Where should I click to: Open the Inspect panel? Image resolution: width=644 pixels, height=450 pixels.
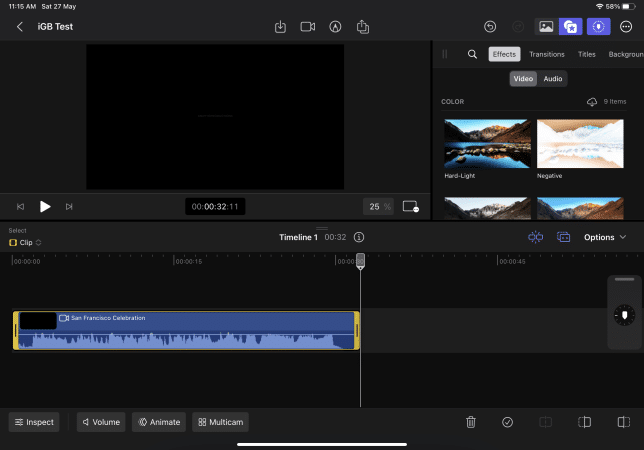[34, 422]
